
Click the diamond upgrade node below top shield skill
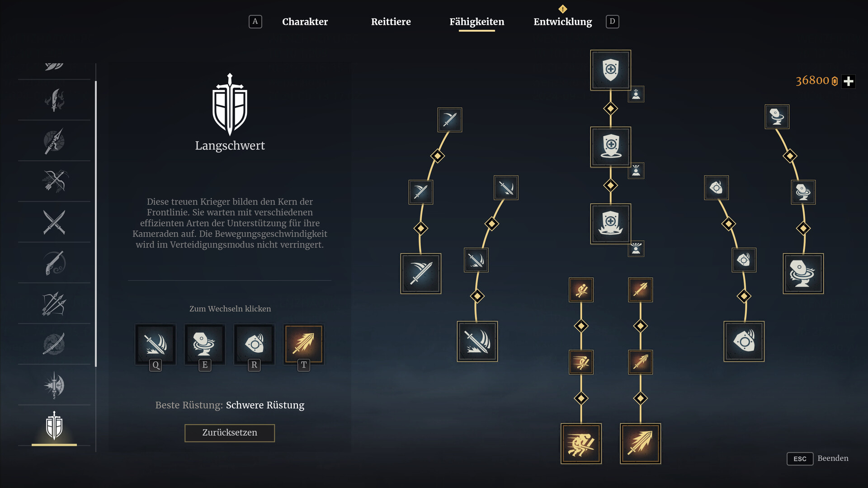(610, 109)
